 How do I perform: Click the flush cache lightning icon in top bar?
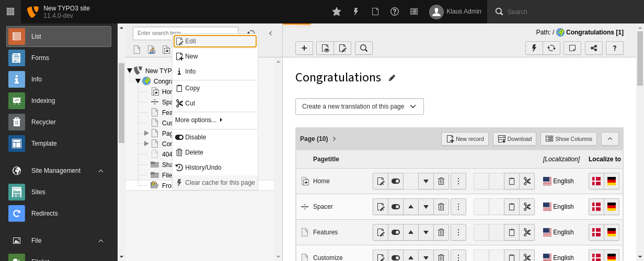click(x=356, y=11)
